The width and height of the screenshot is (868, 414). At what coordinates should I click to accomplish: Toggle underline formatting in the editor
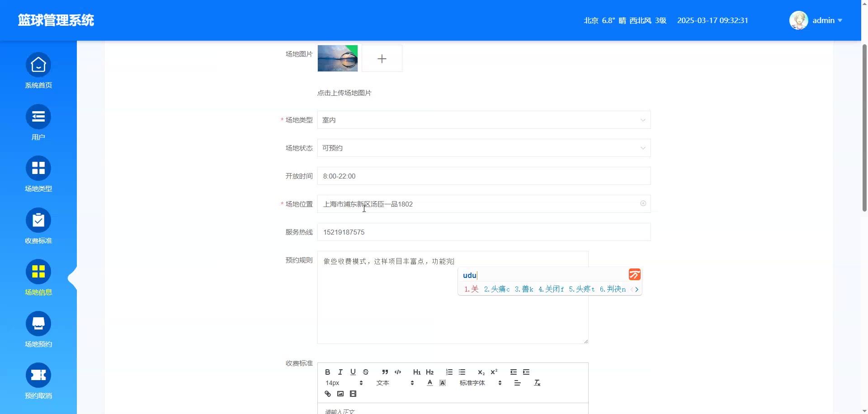tap(353, 372)
